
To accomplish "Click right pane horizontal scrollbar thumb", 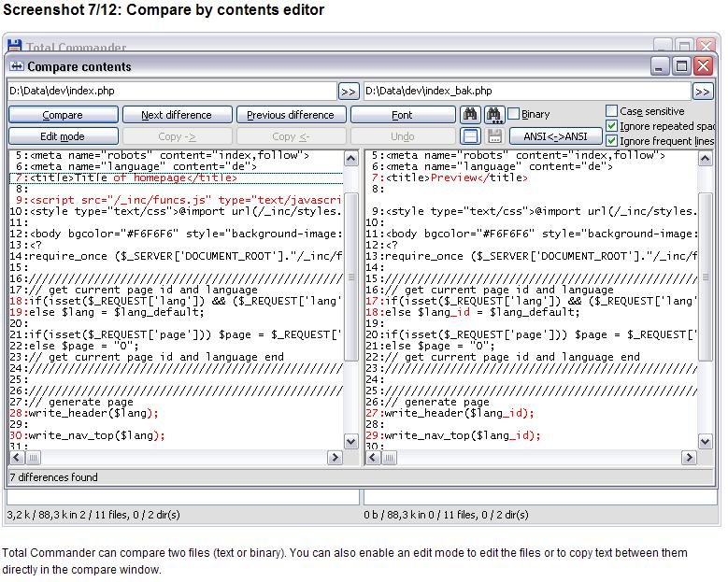I will coord(389,458).
